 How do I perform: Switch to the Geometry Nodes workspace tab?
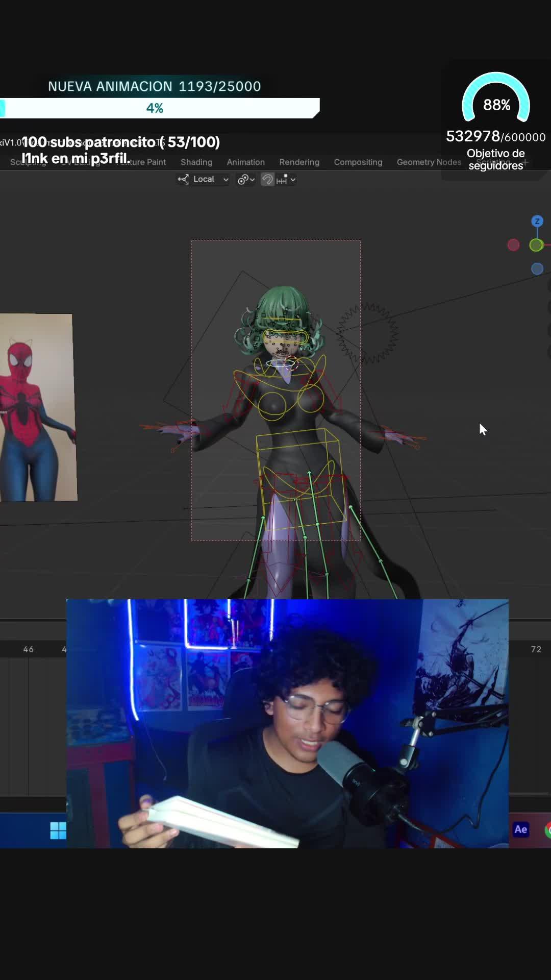click(429, 162)
